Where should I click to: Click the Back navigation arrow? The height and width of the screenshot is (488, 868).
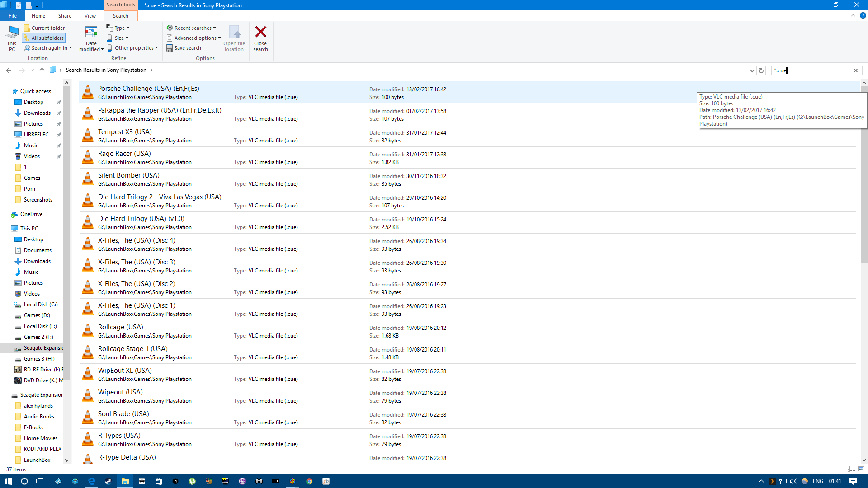(x=9, y=70)
